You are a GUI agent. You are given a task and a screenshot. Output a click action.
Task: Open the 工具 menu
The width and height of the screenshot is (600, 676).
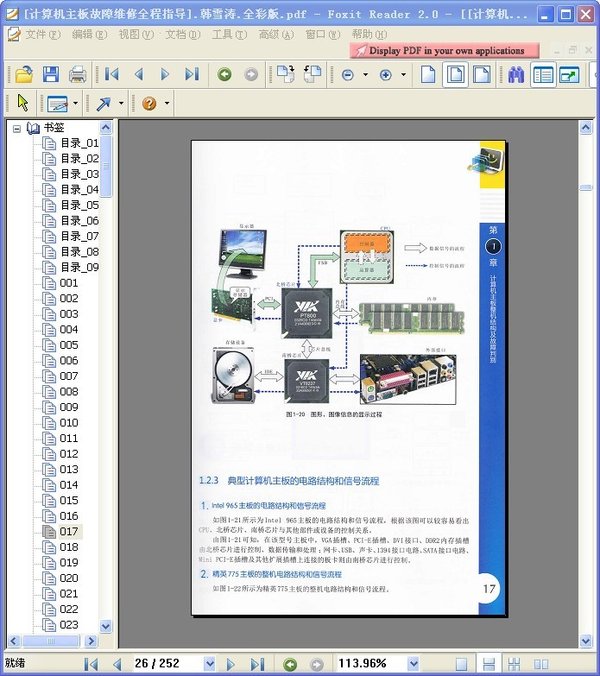(229, 34)
